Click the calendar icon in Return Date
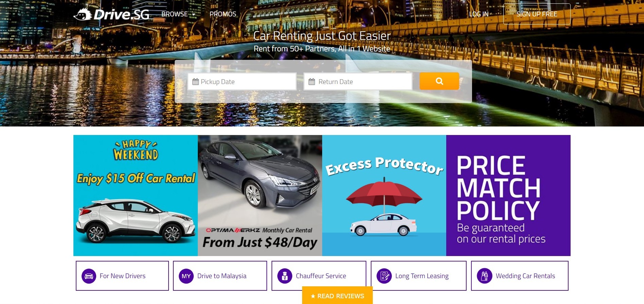This screenshot has height=304, width=644. (312, 82)
